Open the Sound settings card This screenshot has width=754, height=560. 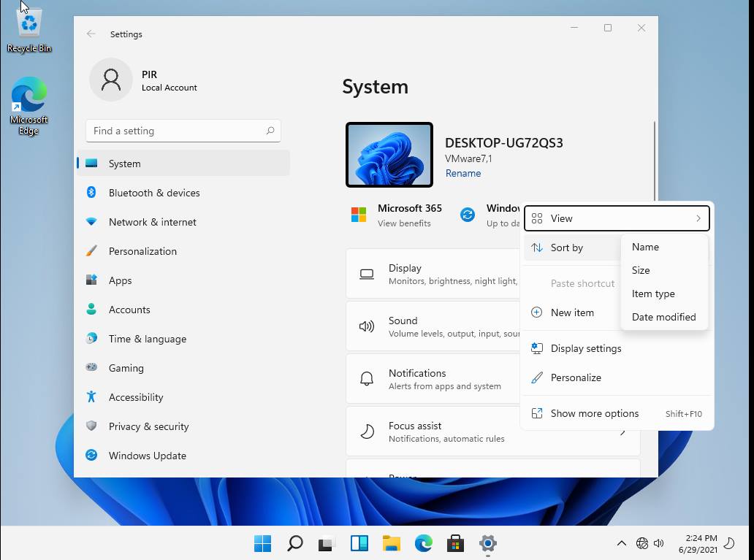(x=433, y=326)
